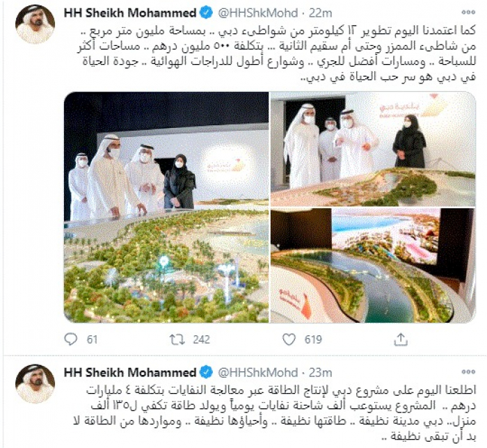Open HH Sheikh Mohammed name on second tweet

(130, 372)
